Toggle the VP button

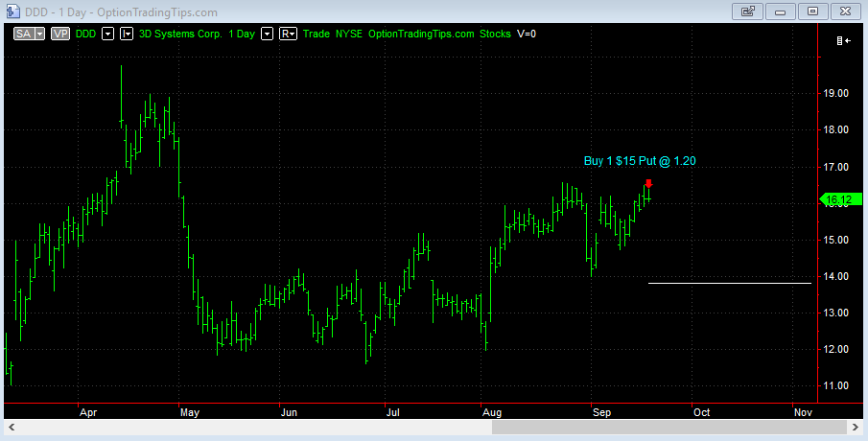[x=60, y=34]
